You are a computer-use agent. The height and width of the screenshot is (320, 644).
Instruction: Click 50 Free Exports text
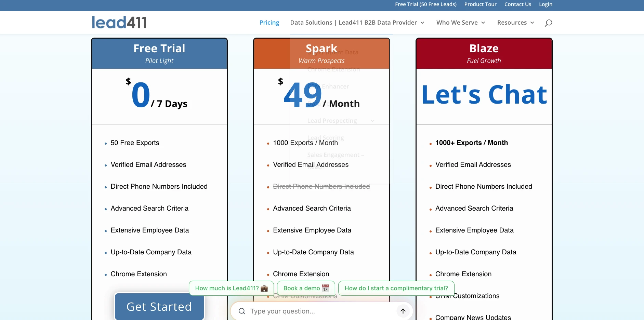(135, 143)
